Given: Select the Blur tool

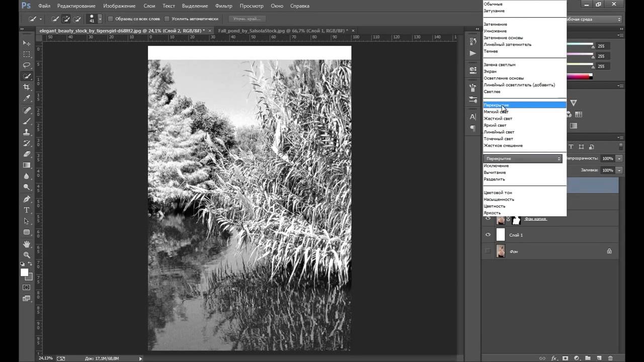Looking at the screenshot, I should pos(27,176).
